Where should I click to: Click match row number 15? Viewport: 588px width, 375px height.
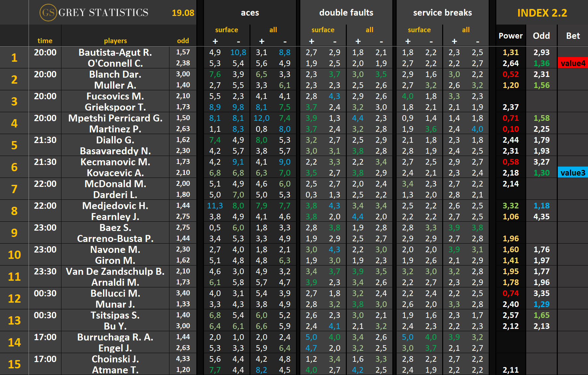click(x=14, y=364)
